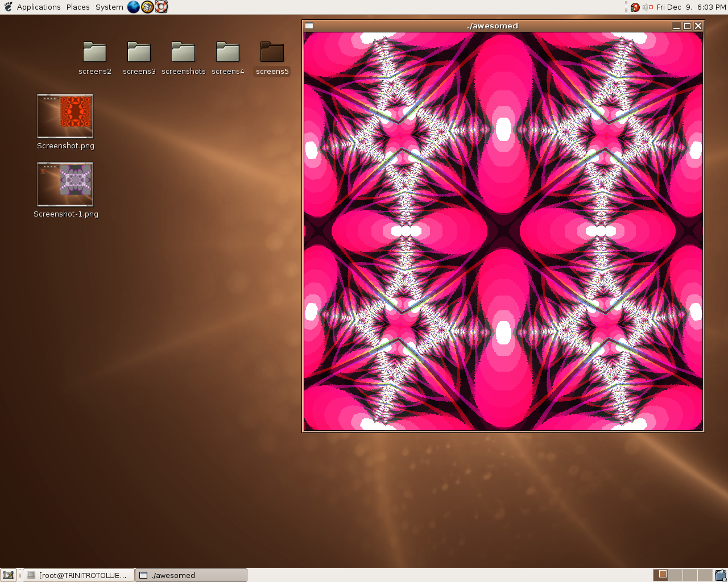The width and height of the screenshot is (728, 582).
Task: Click the date and time clock
Action: tap(691, 7)
